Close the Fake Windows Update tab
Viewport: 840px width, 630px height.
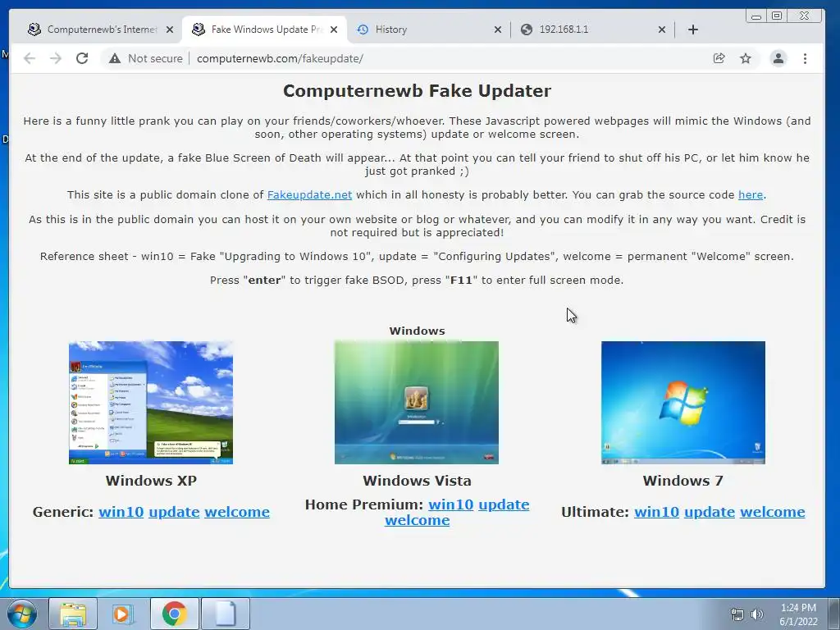(334, 30)
